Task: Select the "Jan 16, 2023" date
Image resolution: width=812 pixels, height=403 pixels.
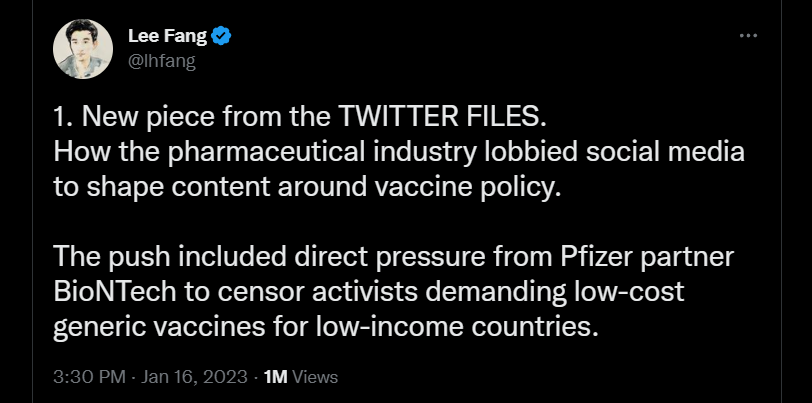Action: coord(196,377)
